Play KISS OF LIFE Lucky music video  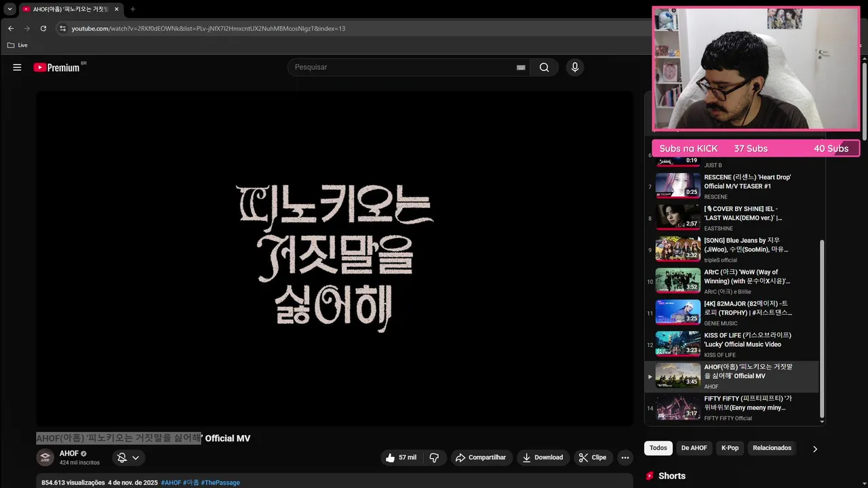pos(732,344)
